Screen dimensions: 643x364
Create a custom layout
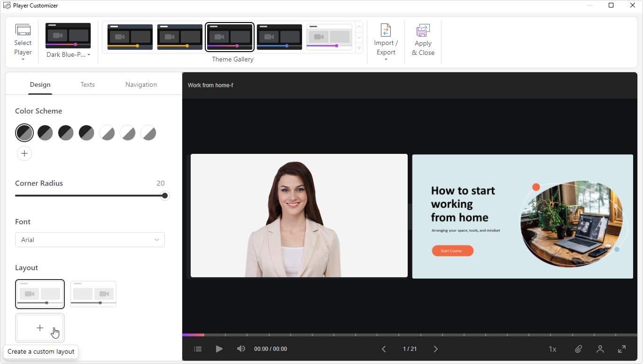40,328
